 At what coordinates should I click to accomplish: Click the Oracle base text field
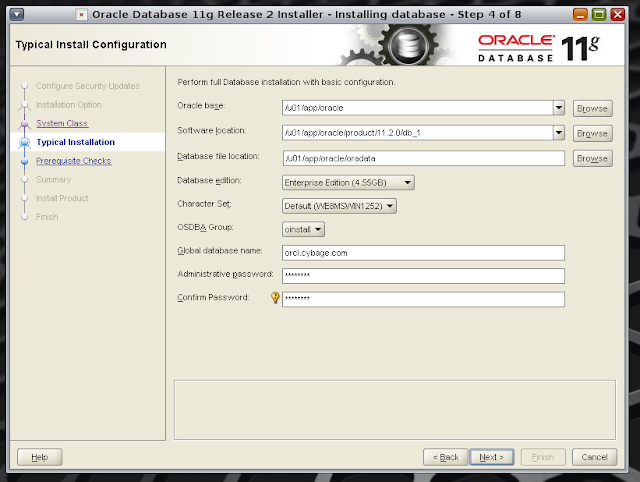point(418,108)
